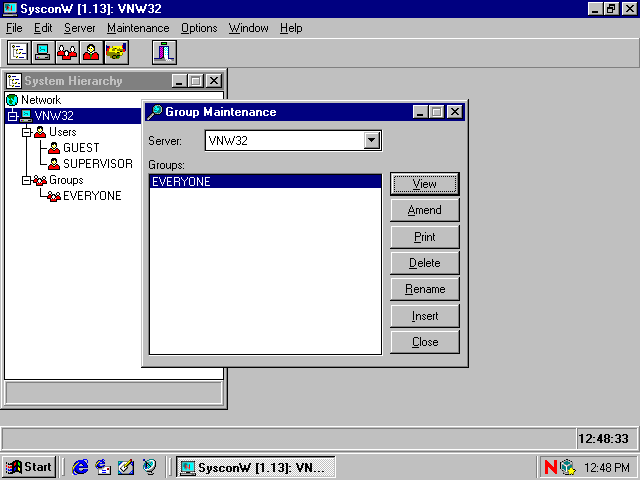Click the Close button in Group Maintenance
The height and width of the screenshot is (480, 640).
[424, 342]
